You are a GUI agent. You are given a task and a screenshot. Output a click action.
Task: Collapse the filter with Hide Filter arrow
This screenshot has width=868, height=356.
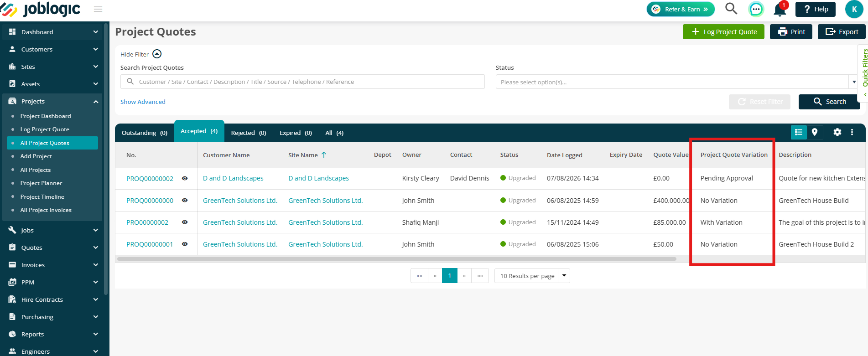click(x=157, y=54)
